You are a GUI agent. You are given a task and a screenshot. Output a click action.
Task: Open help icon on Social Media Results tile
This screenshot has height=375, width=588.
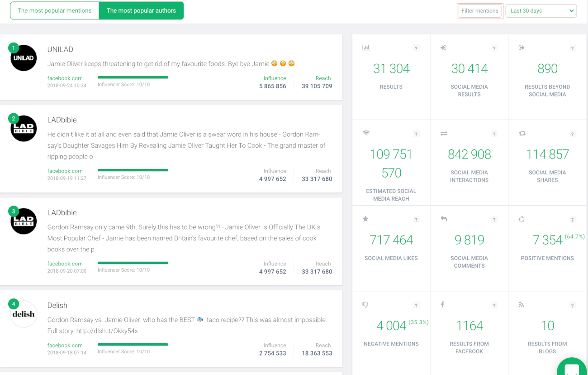click(x=494, y=48)
